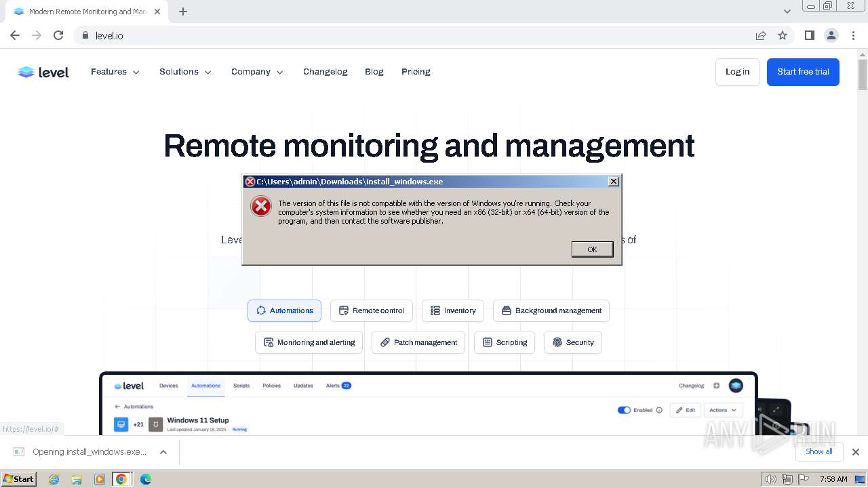
Task: Close the level.io browser tab
Action: click(x=157, y=12)
